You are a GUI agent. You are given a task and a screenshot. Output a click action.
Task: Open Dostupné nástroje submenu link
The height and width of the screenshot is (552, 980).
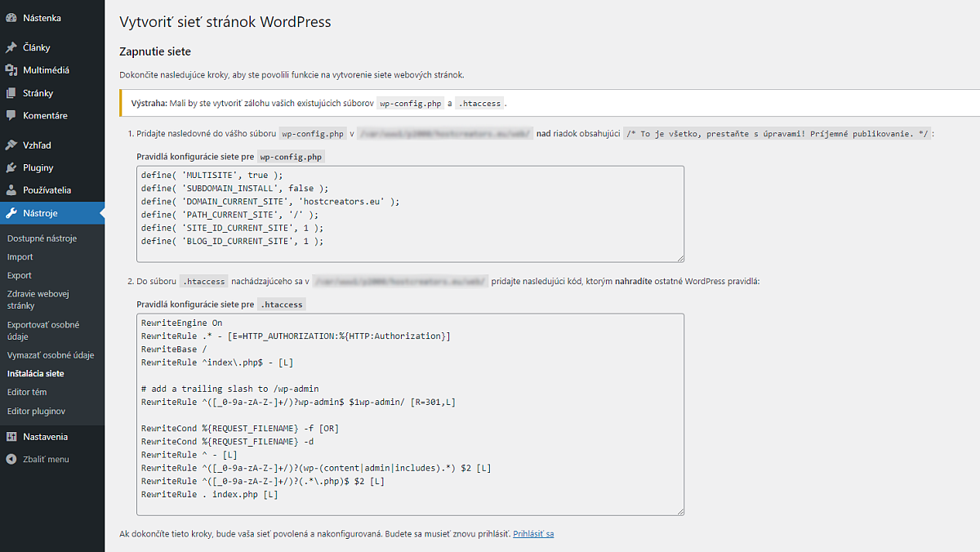(x=42, y=238)
